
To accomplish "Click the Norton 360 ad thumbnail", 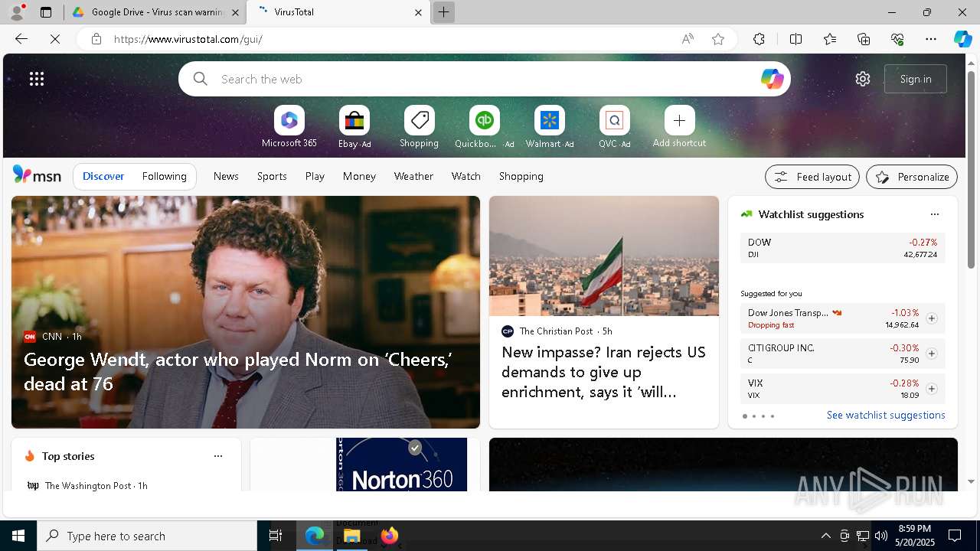I will coord(401,465).
